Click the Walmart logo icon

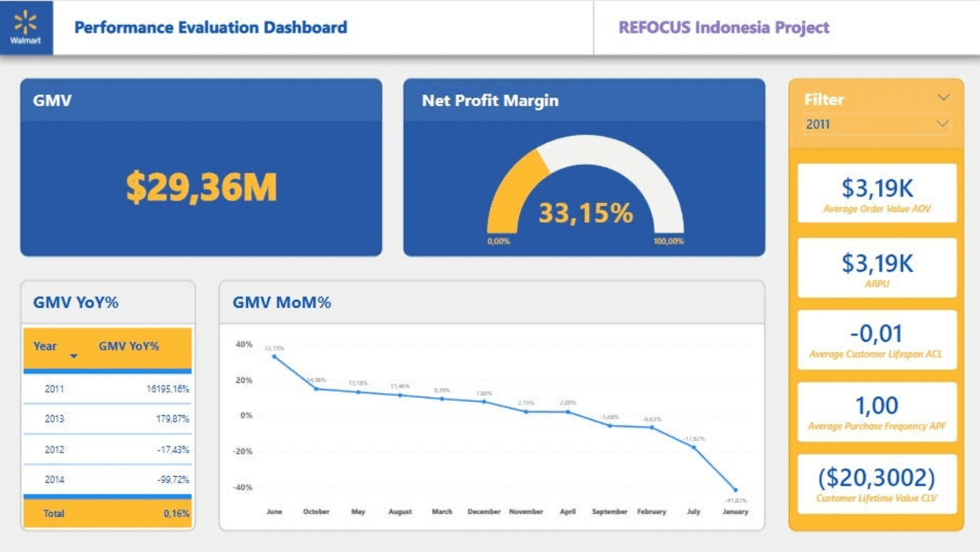pyautogui.click(x=26, y=27)
